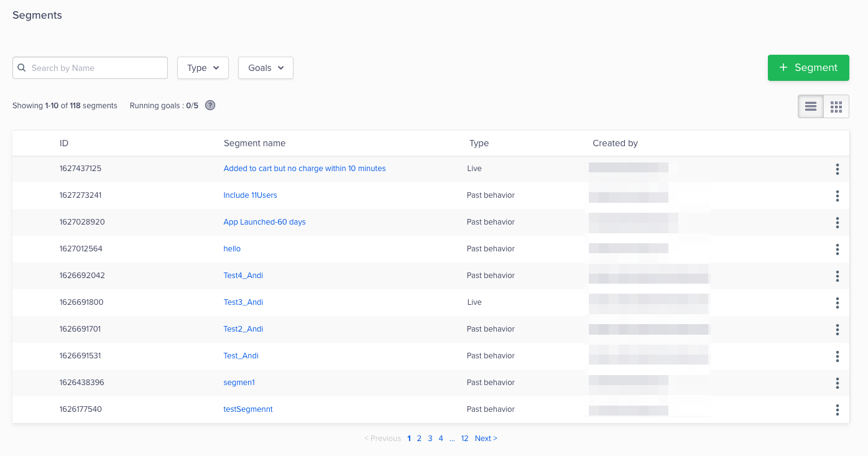Switch to list view layout
The width and height of the screenshot is (868, 456).
point(811,106)
